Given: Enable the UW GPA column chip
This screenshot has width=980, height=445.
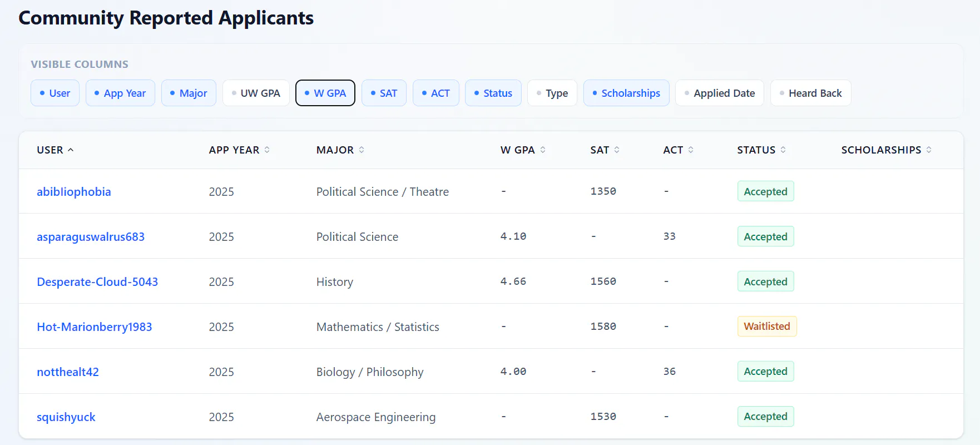Looking at the screenshot, I should (x=256, y=93).
